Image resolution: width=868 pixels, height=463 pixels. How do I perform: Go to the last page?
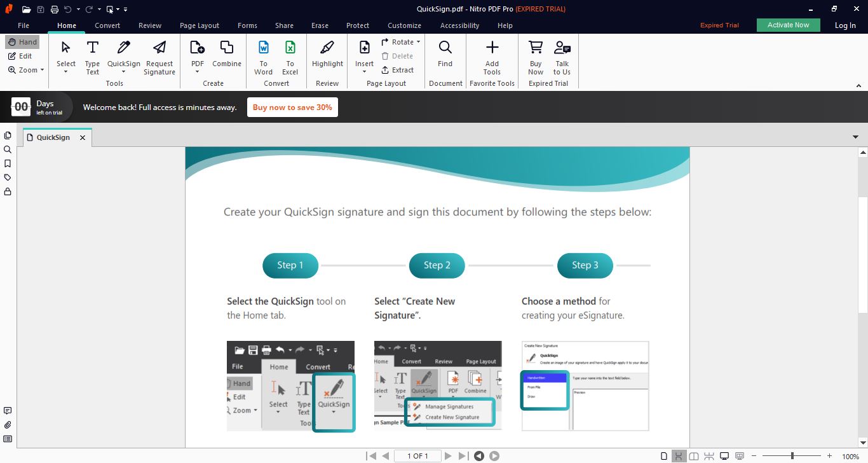(x=463, y=456)
